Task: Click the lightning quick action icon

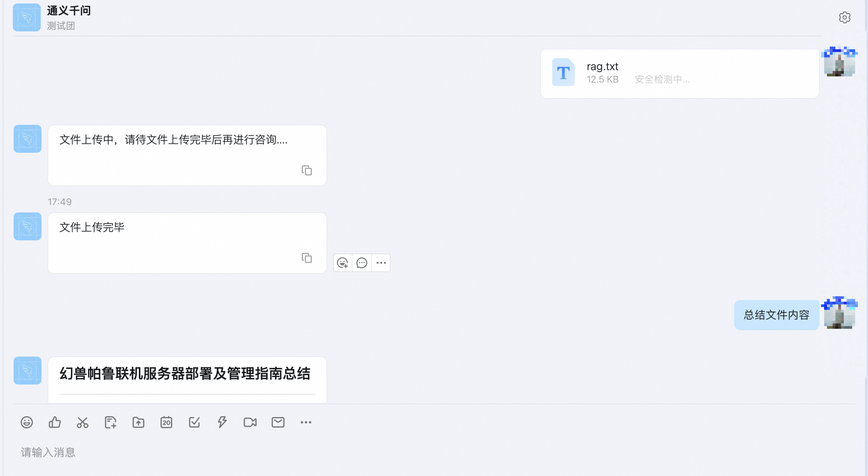Action: 222,422
